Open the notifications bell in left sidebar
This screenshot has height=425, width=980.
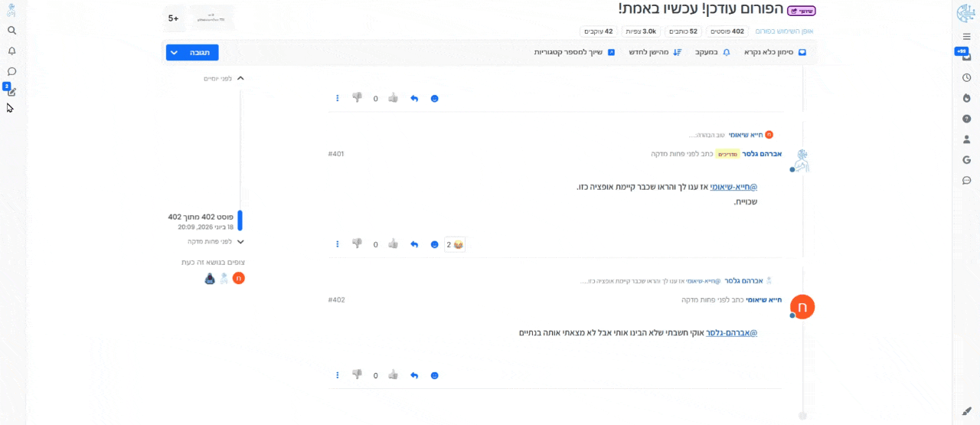coord(11,51)
